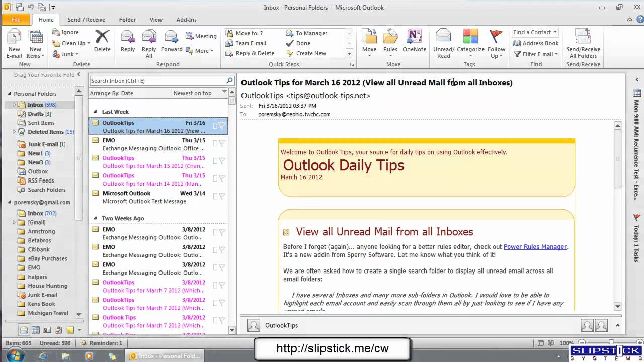
Task: Send message to OneNote
Action: [414, 37]
